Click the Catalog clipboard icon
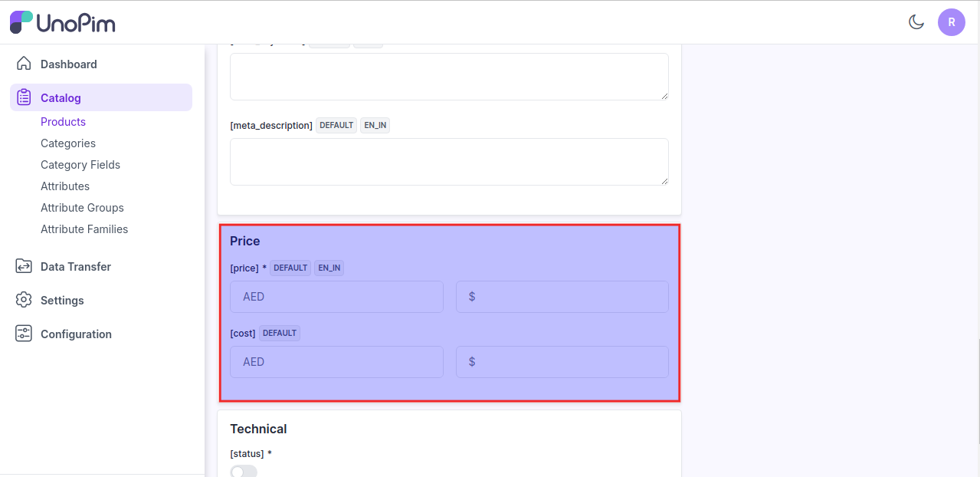Screen dimensions: 980x477 click(24, 97)
